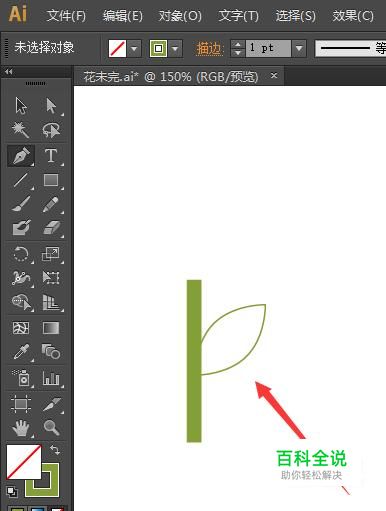Select the Eyedropper tool
Image resolution: width=386 pixels, height=511 pixels.
point(21,352)
